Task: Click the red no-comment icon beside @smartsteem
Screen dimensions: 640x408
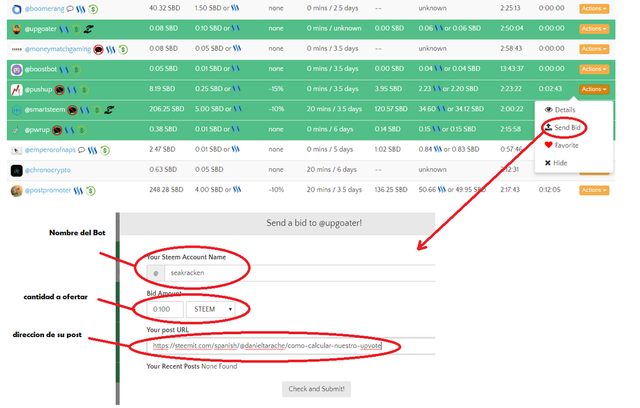Action: (x=72, y=110)
